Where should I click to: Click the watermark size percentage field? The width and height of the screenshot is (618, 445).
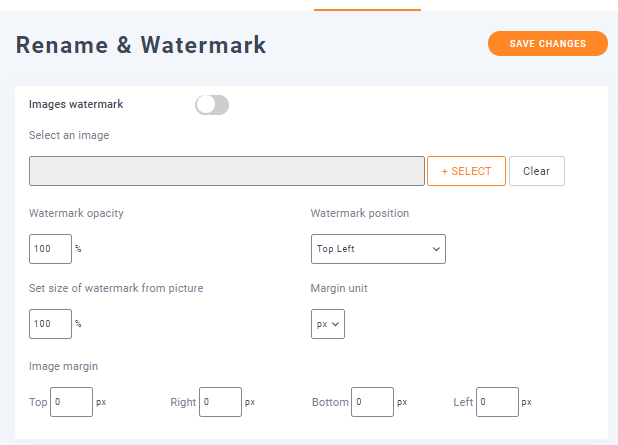pyautogui.click(x=50, y=324)
